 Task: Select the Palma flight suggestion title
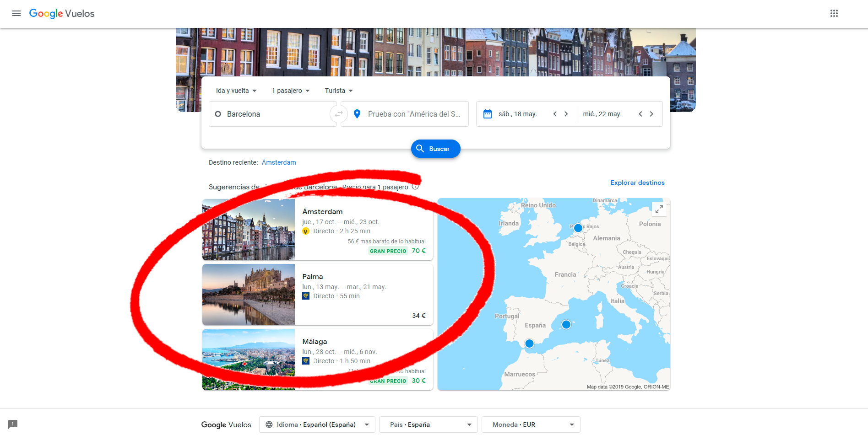313,277
